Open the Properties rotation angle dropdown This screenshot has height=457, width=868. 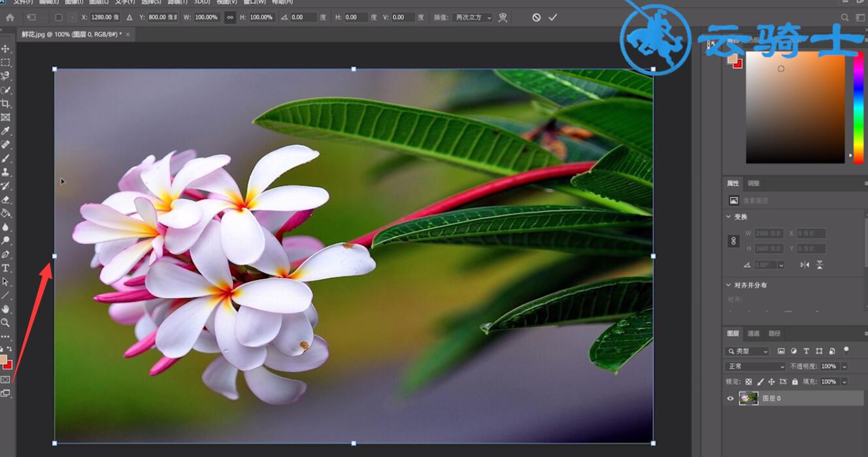pos(781,265)
